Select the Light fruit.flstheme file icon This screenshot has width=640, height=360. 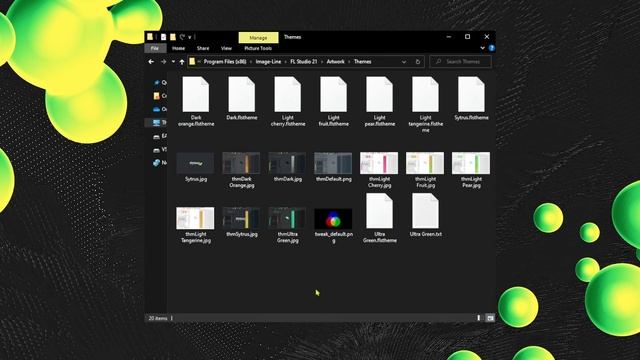pyautogui.click(x=333, y=94)
